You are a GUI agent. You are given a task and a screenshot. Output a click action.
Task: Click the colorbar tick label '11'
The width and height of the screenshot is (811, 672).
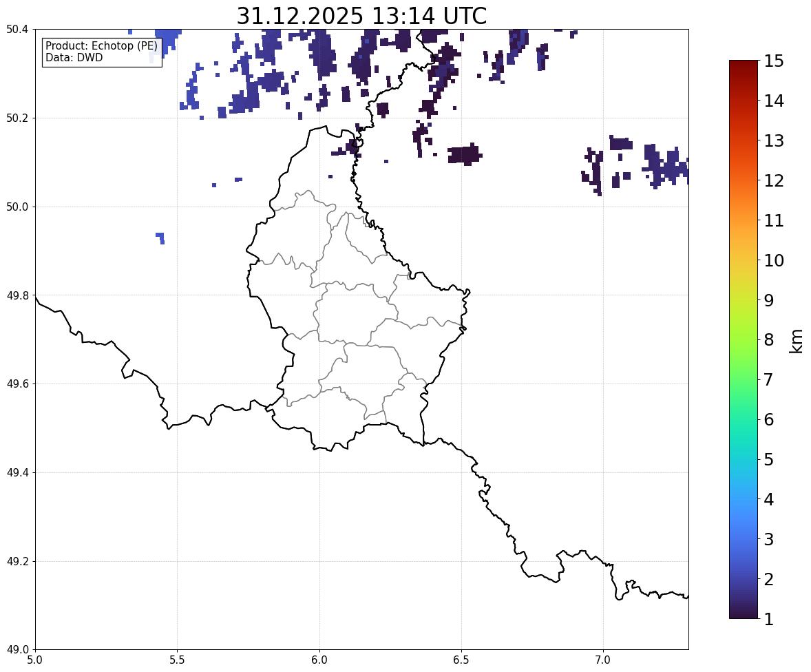(x=774, y=220)
